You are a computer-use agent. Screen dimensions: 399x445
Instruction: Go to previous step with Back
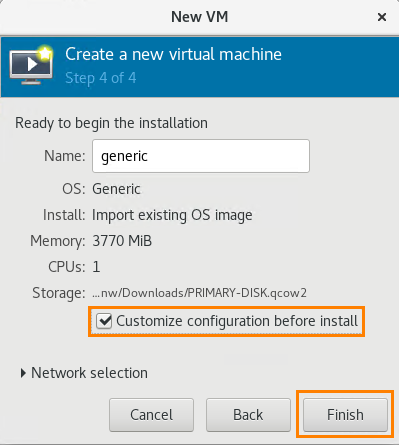pos(248,415)
